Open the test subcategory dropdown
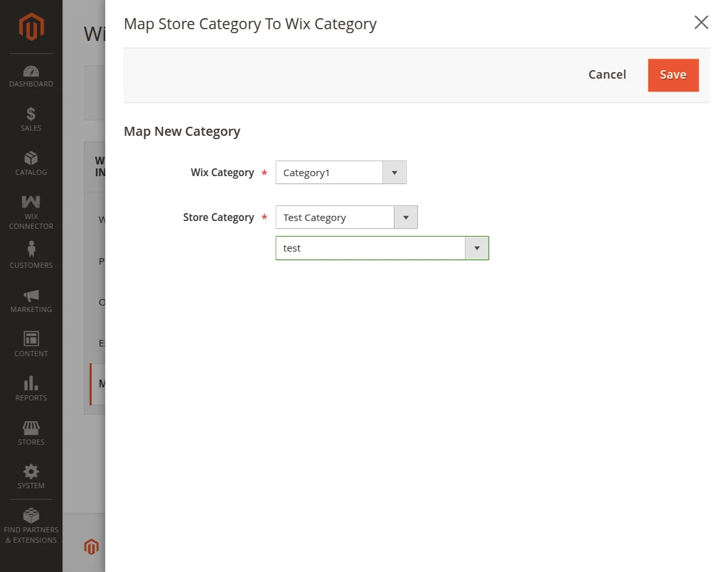 pyautogui.click(x=477, y=248)
